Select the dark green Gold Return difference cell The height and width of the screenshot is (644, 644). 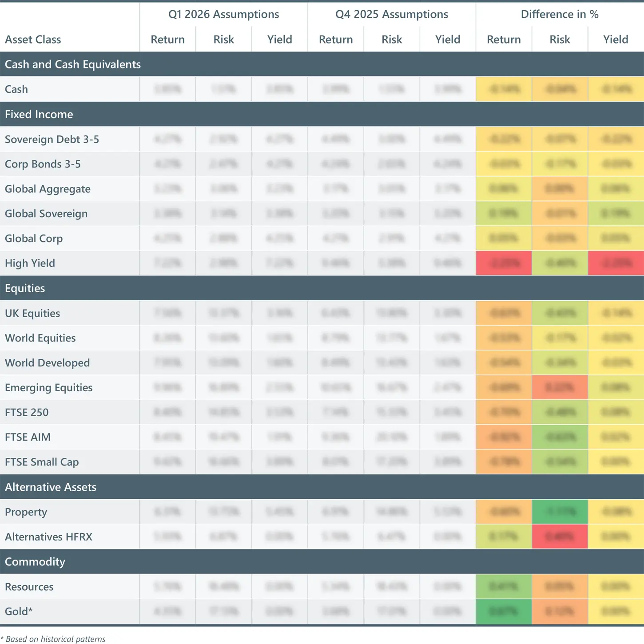[x=504, y=612]
